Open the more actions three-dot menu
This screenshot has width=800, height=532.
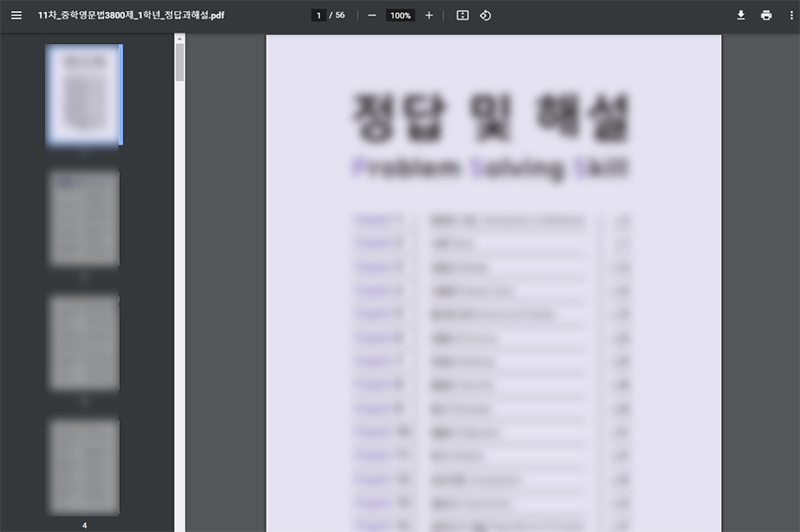pos(792,16)
